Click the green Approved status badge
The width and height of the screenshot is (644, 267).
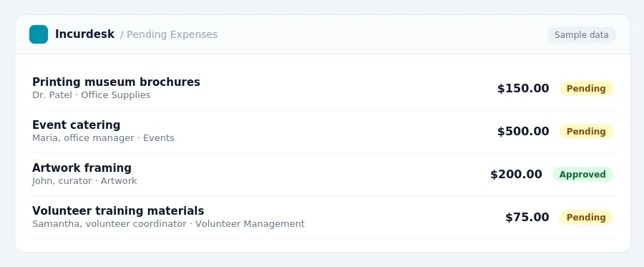(582, 174)
